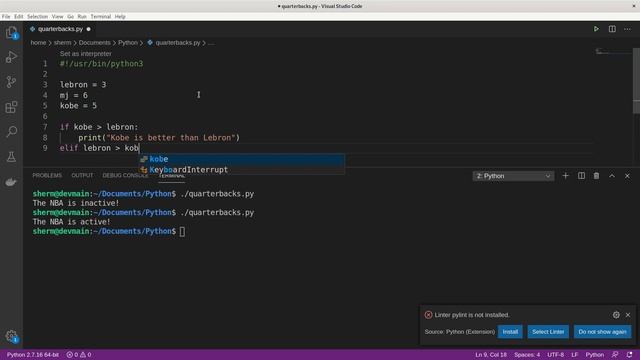Viewport: 640px width, 360px height.
Task: Click Do not show again button
Action: coord(602,332)
